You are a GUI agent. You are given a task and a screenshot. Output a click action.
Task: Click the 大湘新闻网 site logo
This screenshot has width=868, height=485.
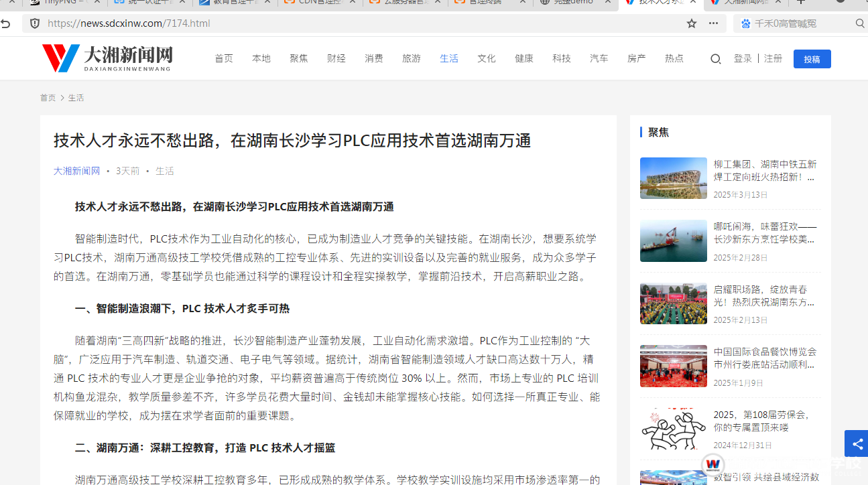107,58
